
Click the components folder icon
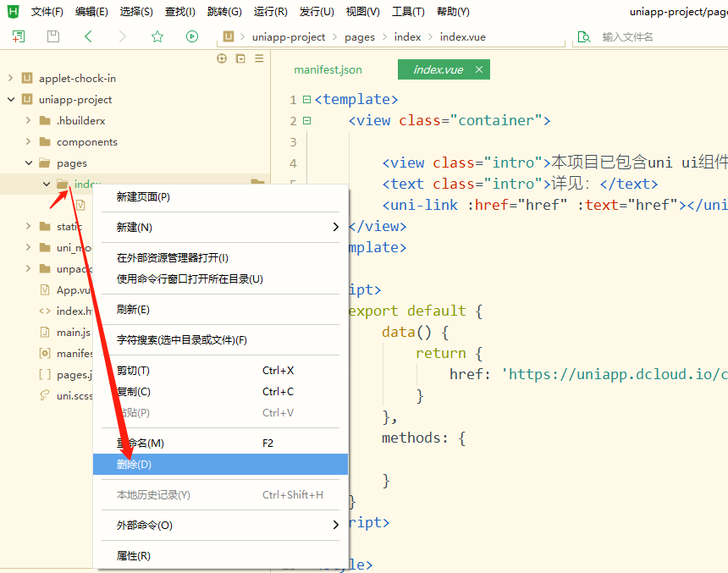pos(45,141)
